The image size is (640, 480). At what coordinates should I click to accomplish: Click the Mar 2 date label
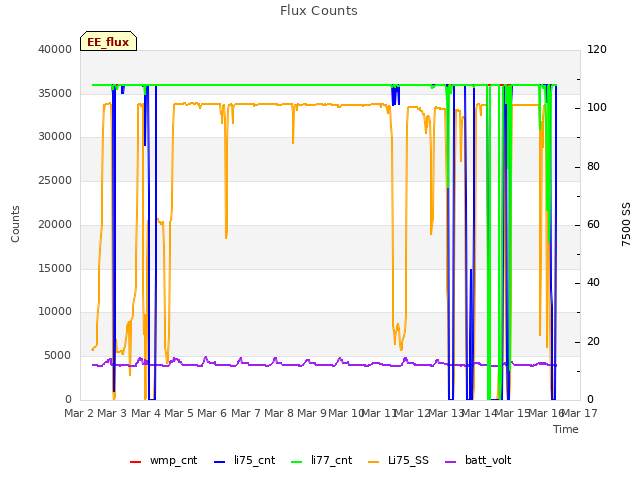pos(79,413)
